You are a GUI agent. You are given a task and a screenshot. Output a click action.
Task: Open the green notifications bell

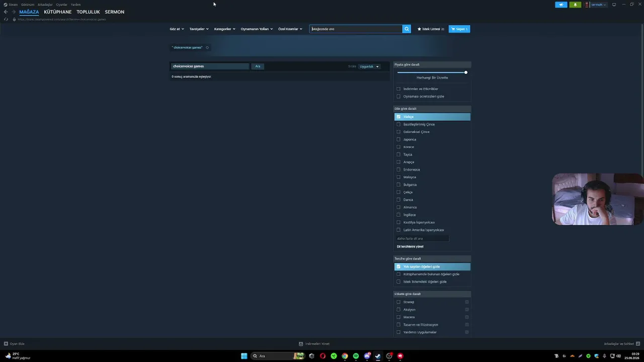tap(575, 5)
